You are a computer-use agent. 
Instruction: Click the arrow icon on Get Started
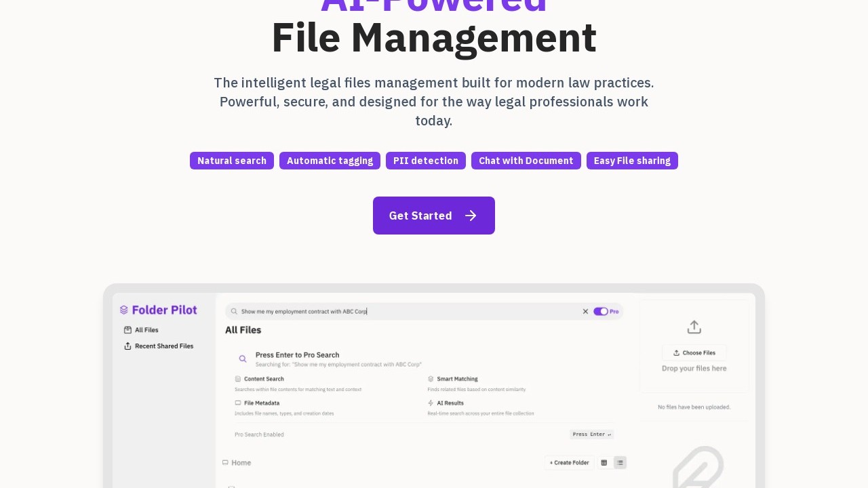tap(471, 216)
